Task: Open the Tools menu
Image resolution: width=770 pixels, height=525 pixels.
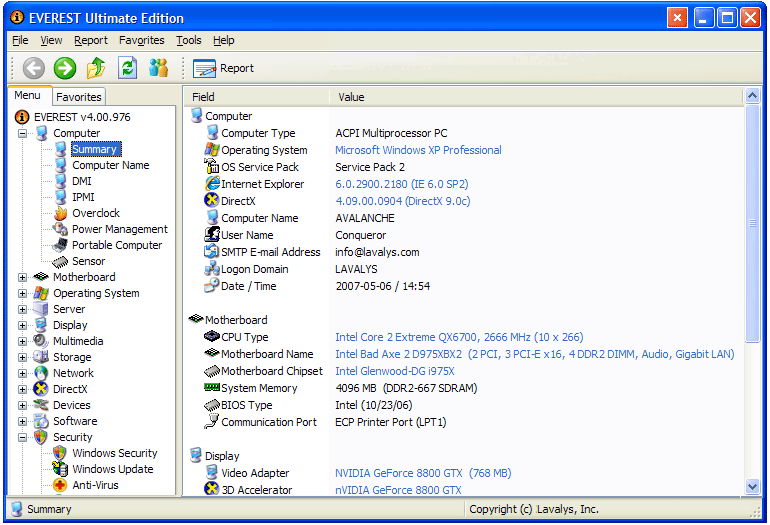Action: 189,40
